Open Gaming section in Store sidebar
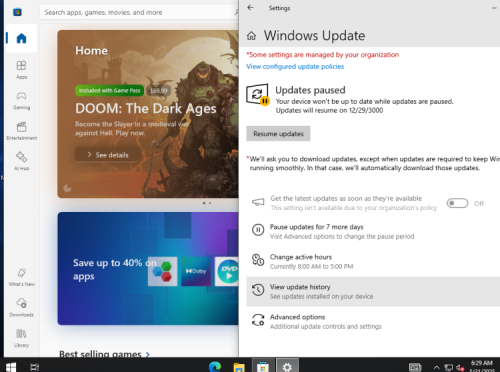Viewport: 500px width, 372px height. pos(21,100)
